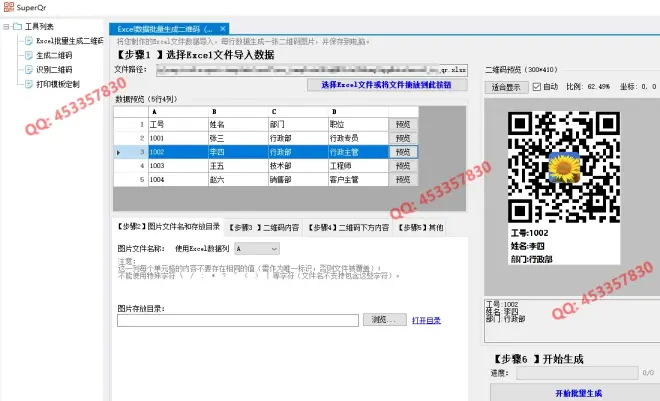Click the 打开目录 link

[426, 320]
